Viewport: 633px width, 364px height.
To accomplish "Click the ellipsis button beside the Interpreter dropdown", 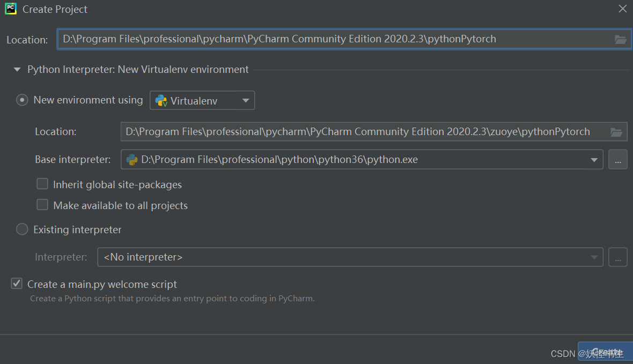I will pos(617,257).
